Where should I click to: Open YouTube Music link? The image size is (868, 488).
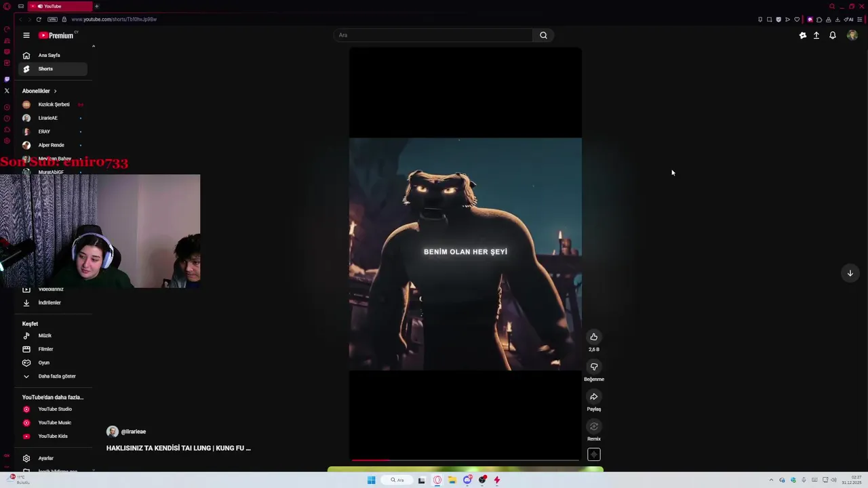tap(53, 422)
